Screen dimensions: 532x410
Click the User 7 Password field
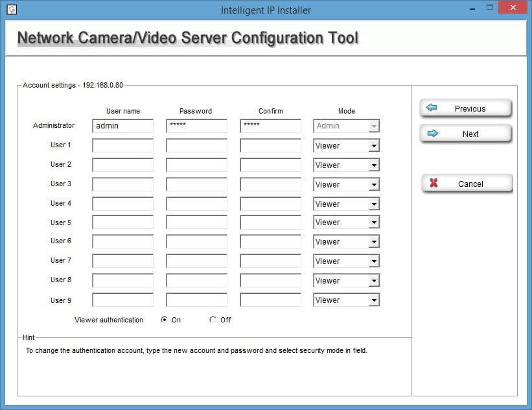coord(196,261)
